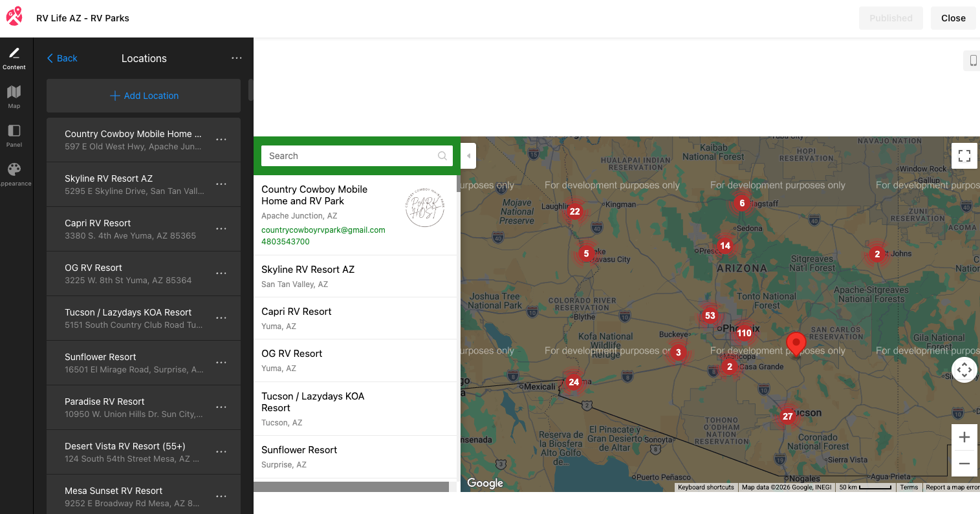Collapse the map location list panel
980x514 pixels.
468,156
